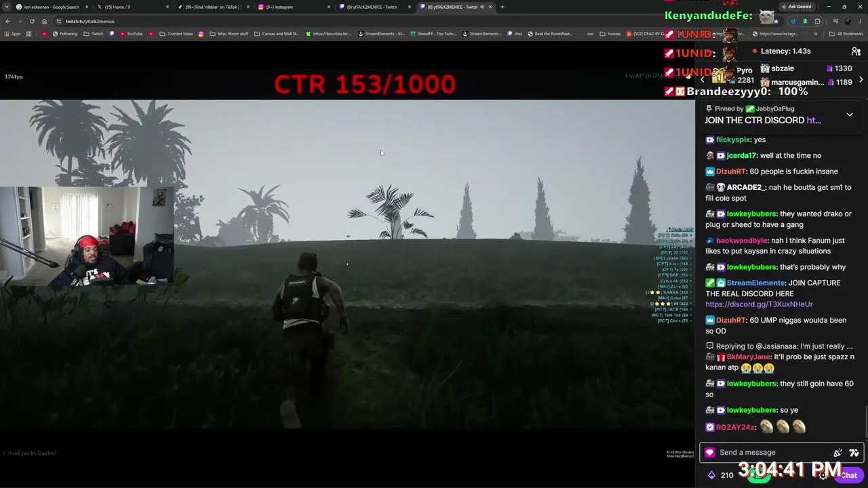This screenshot has width=868, height=488.
Task: Click the ROZAY24z username in chat
Action: coord(735,428)
